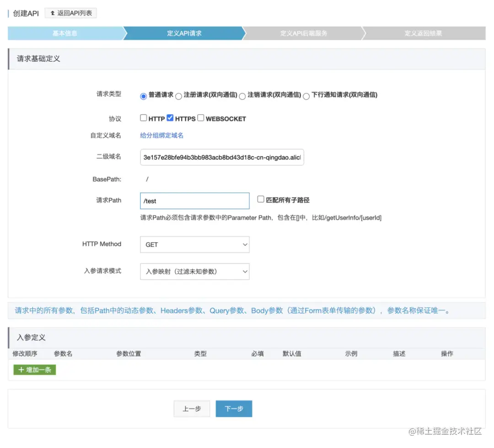Click the blue 下一步 button
Viewport: 494px width, 448px height.
coord(234,409)
